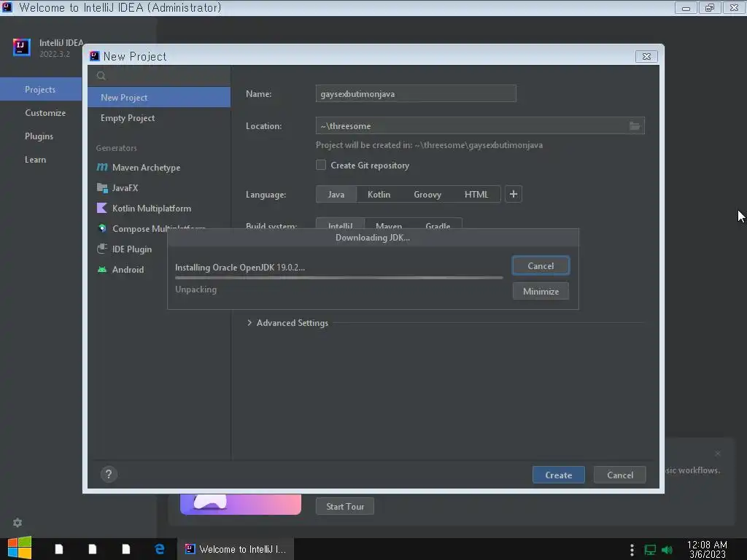Click the JDK installation progress bar
The height and width of the screenshot is (560, 747).
pyautogui.click(x=338, y=278)
